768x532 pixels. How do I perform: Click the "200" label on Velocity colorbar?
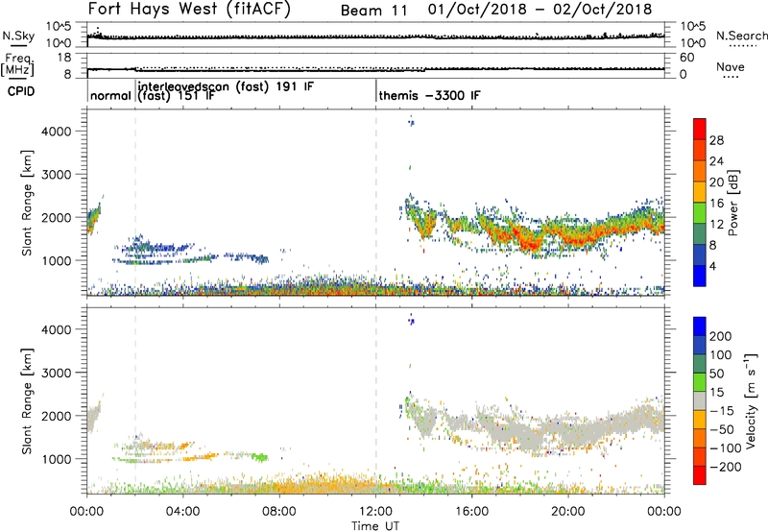pyautogui.click(x=721, y=336)
